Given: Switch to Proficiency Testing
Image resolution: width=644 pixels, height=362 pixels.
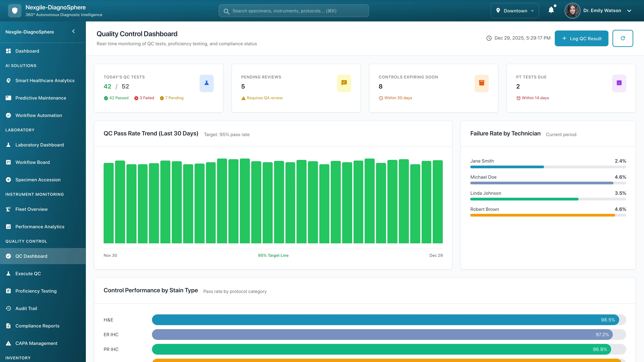Looking at the screenshot, I should [x=36, y=291].
